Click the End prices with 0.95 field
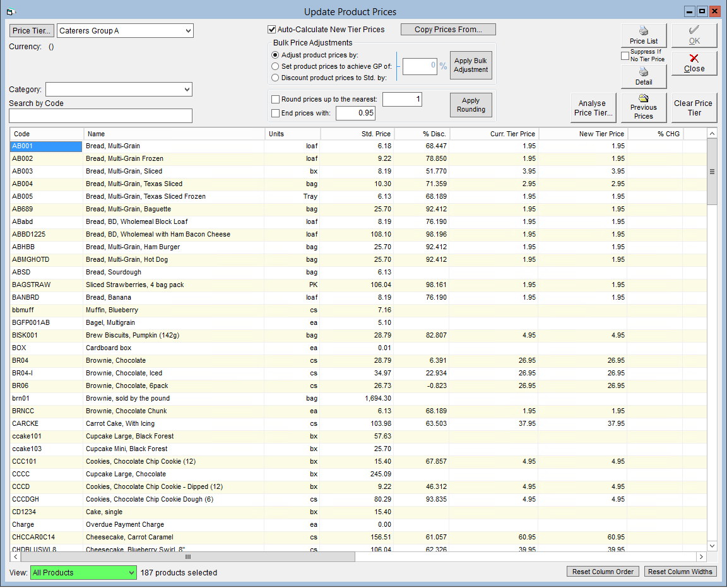The width and height of the screenshot is (727, 588). (x=355, y=113)
